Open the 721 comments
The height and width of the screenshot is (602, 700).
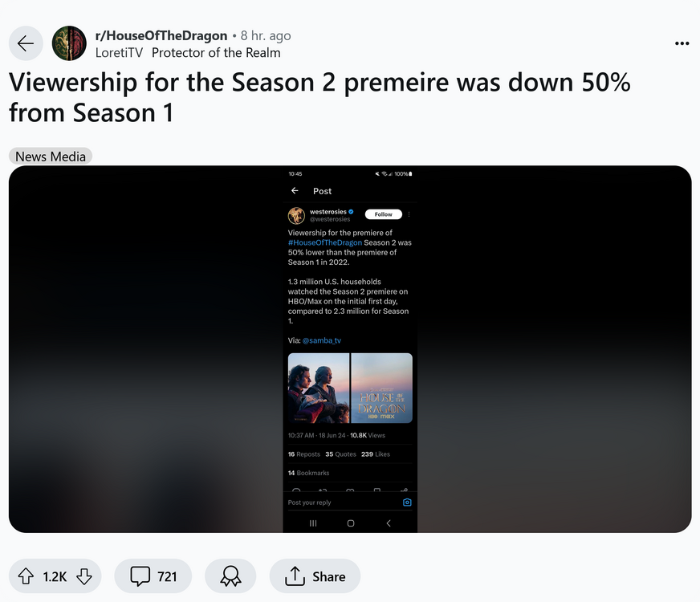(x=153, y=576)
